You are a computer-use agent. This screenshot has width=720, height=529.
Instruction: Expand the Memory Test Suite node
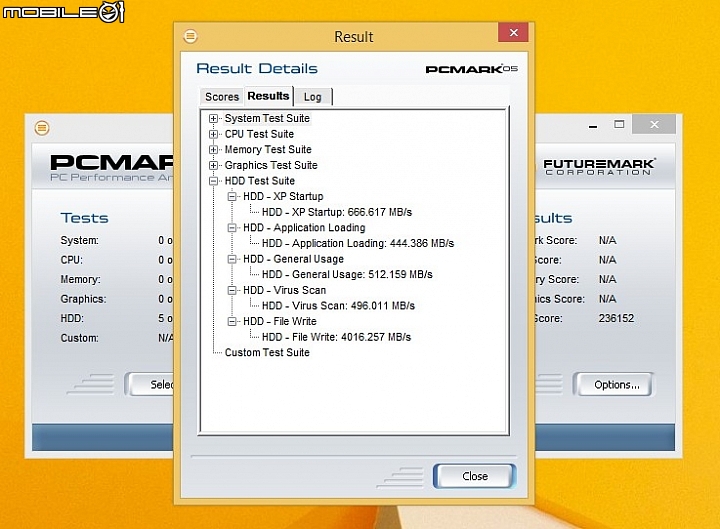(x=213, y=150)
